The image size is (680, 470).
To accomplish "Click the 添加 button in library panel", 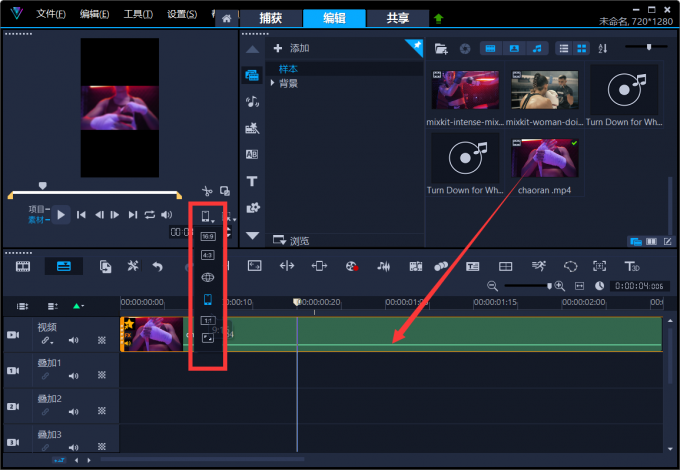I will 291,48.
